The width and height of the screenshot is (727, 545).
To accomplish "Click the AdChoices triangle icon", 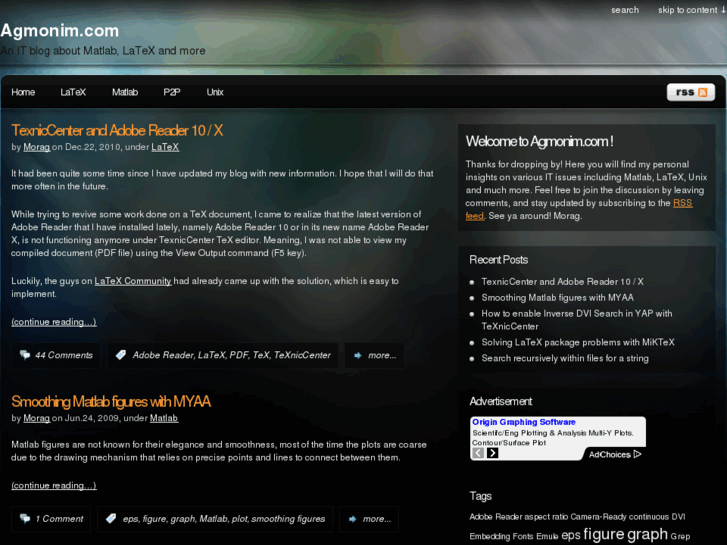I will click(x=638, y=454).
